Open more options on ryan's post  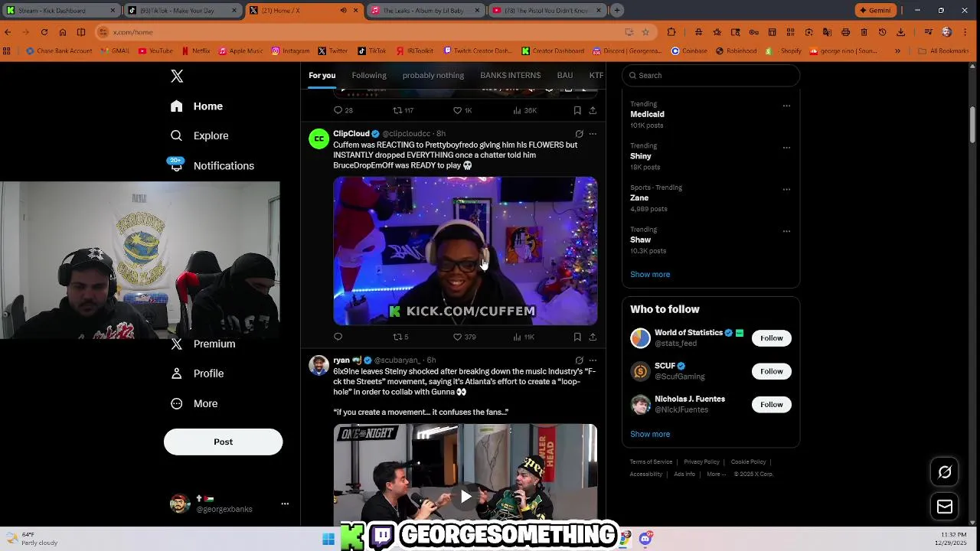point(593,360)
